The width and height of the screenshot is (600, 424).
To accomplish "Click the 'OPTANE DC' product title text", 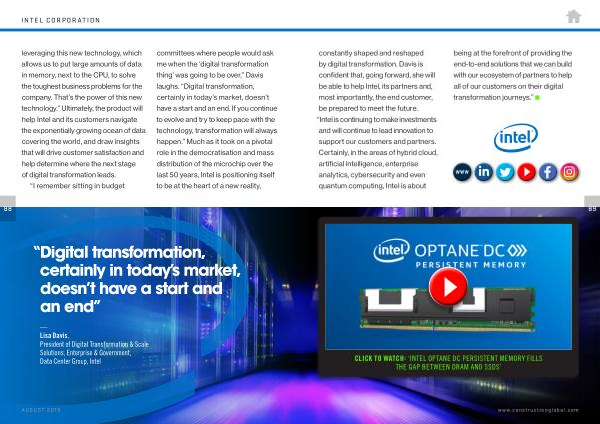I will coord(460,251).
